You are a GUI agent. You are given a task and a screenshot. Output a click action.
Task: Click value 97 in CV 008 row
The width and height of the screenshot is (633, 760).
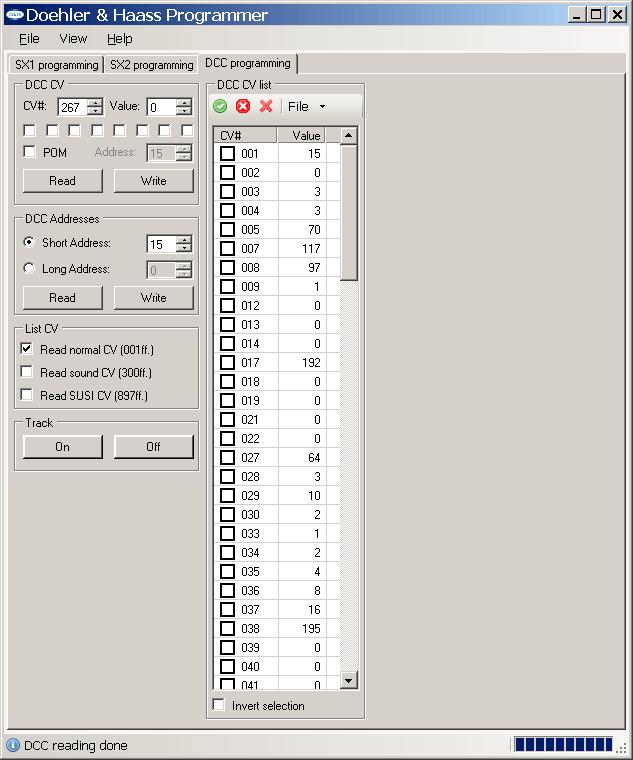(314, 268)
